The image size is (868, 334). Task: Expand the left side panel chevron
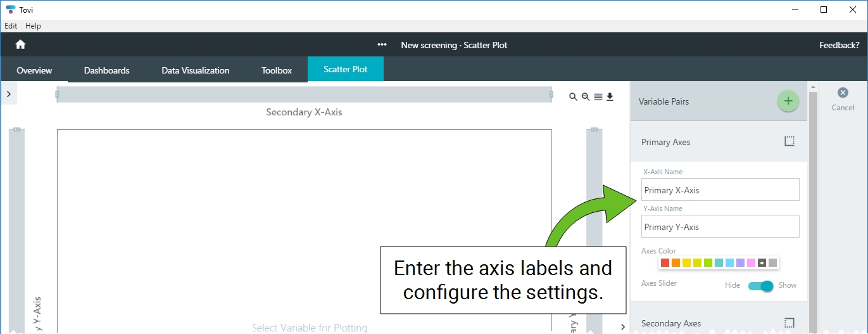[x=8, y=94]
